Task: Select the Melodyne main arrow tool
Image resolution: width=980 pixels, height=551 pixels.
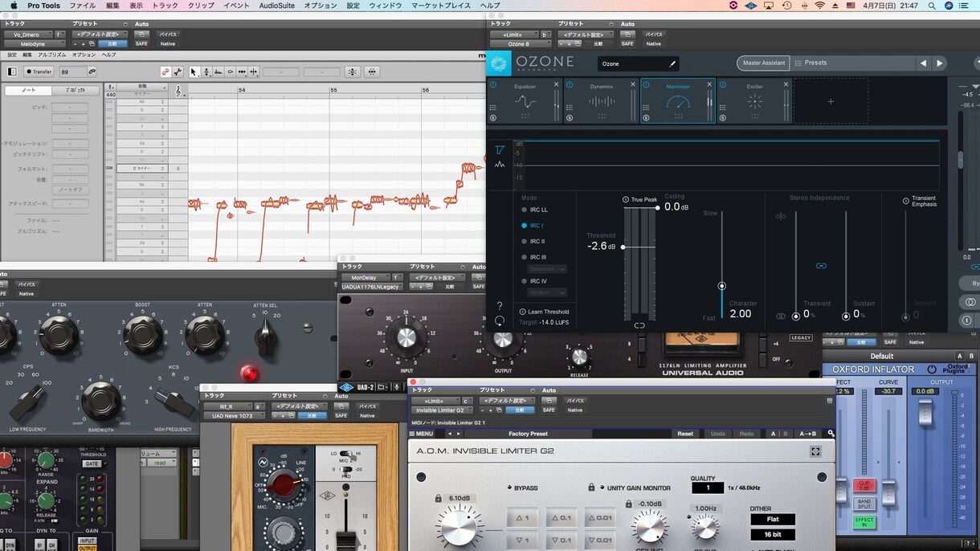Action: pos(194,71)
